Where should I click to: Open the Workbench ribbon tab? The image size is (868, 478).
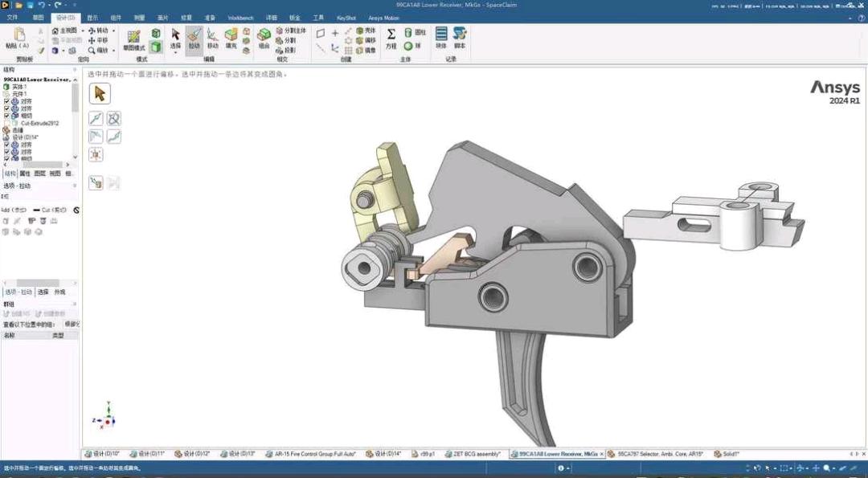(x=240, y=17)
